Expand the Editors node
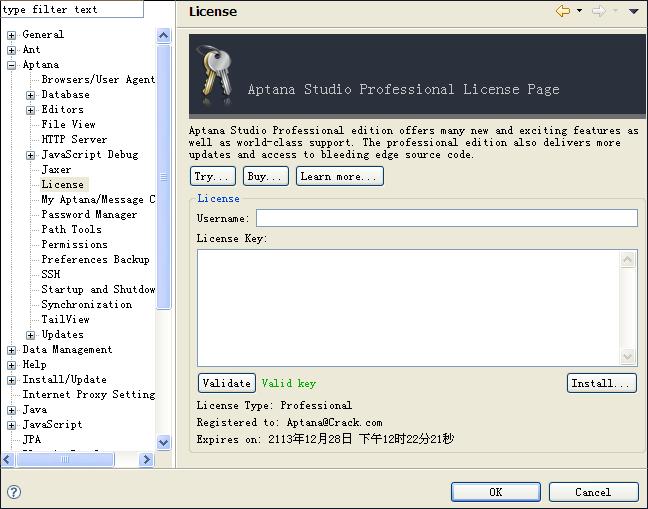Screen dimensions: 648x509 point(31,110)
